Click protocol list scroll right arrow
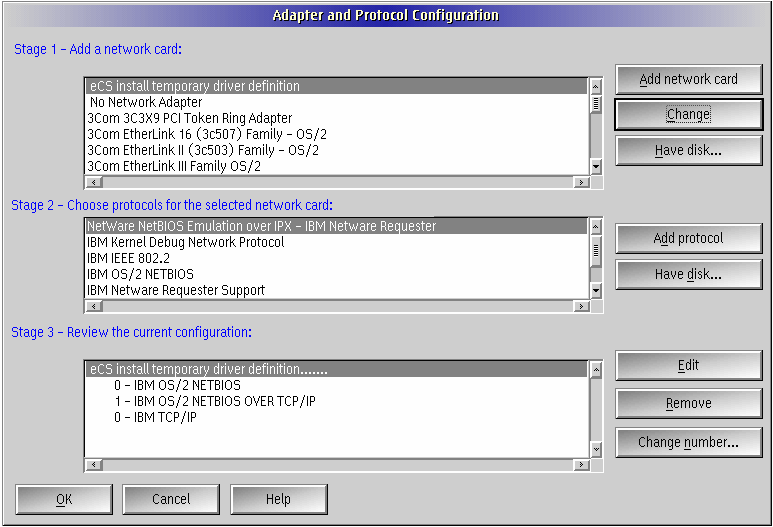The height and width of the screenshot is (527, 773). coord(581,306)
